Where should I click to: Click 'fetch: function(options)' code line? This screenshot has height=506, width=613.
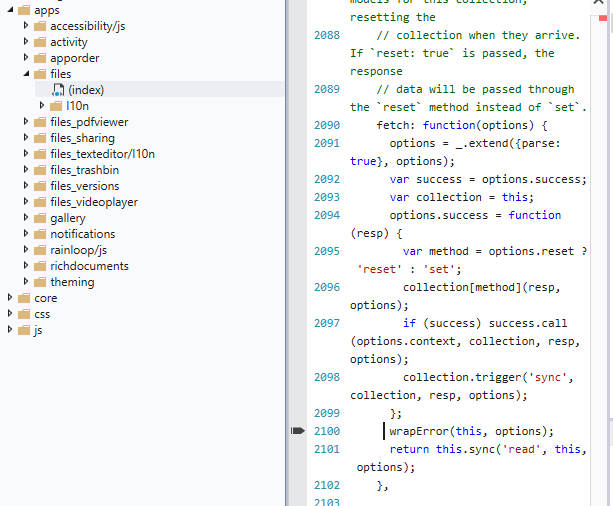(462, 125)
